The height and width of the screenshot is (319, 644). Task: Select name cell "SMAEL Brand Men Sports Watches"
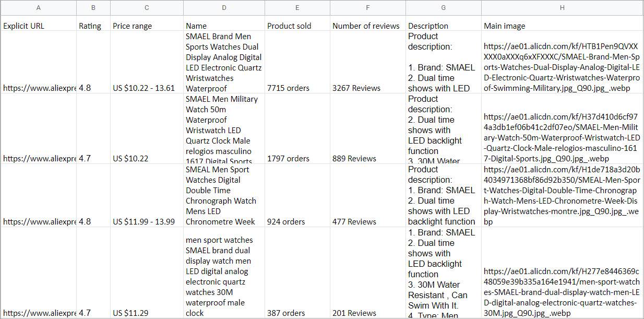pyautogui.click(x=224, y=62)
